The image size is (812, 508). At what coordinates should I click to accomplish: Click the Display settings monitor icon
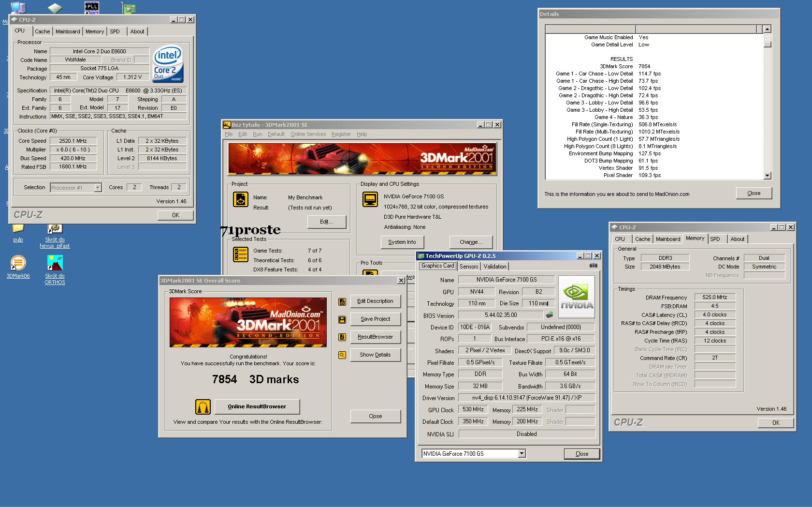coord(370,199)
